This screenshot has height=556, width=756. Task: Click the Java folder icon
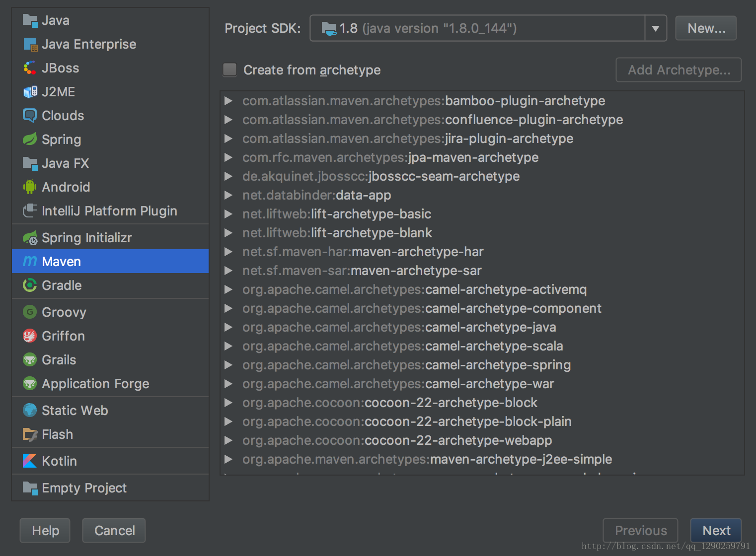coord(30,20)
